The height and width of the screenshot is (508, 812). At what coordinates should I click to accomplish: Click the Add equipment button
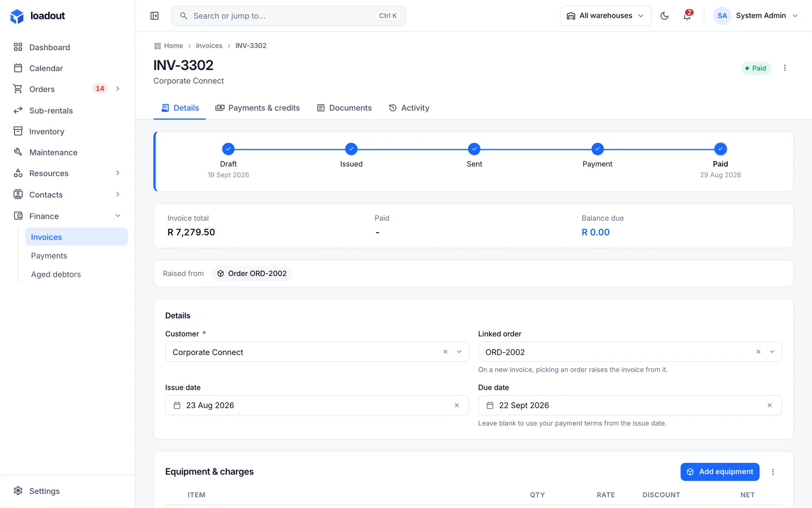pos(720,472)
